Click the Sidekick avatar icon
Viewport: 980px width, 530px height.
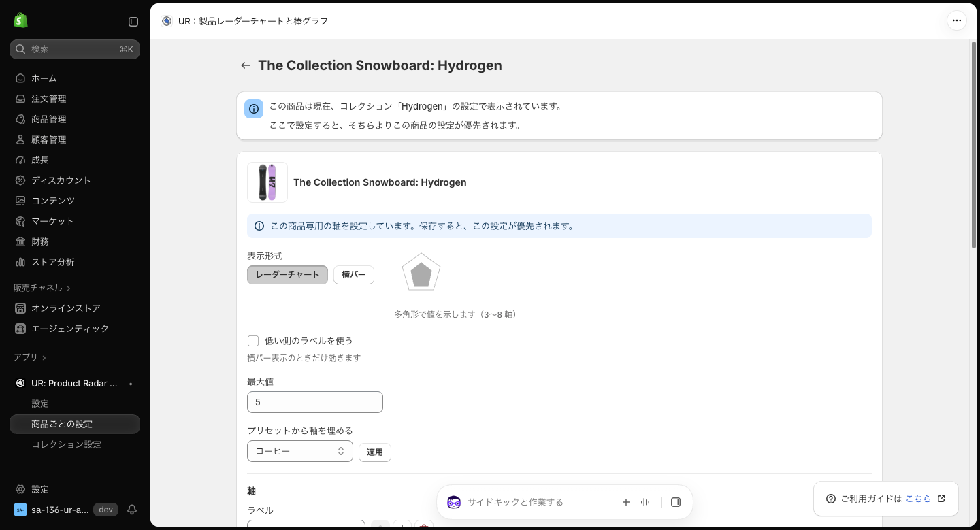[x=454, y=502]
